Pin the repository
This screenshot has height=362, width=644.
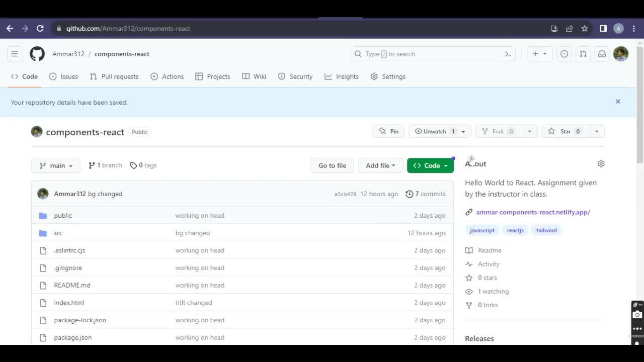tap(389, 131)
